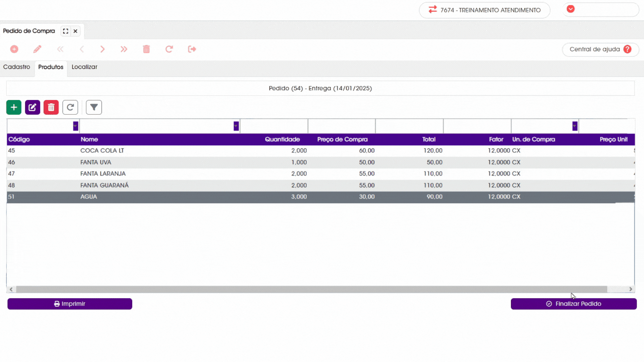Viewport: 644px width, 362px height.
Task: Sort by Nome column header
Action: [x=159, y=139]
